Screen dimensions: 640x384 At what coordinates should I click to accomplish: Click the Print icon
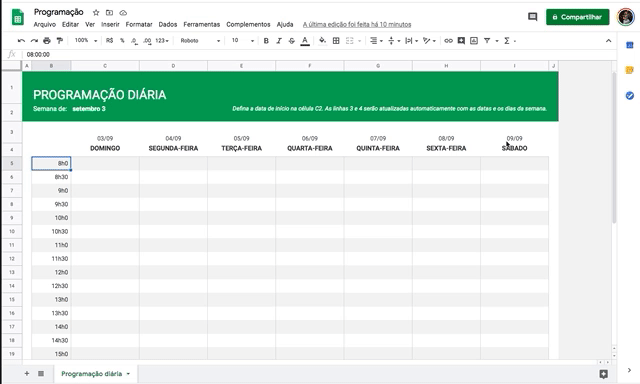coord(47,40)
